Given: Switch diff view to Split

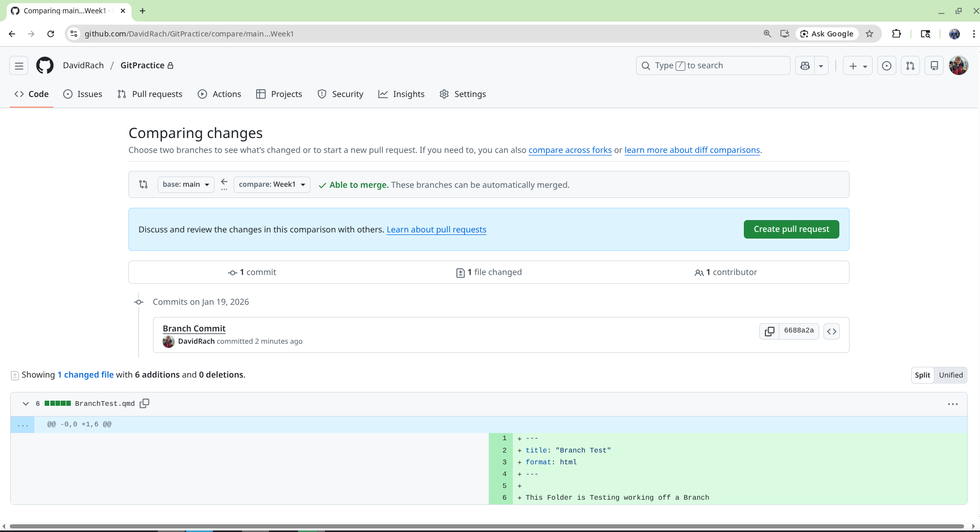Looking at the screenshot, I should tap(922, 375).
